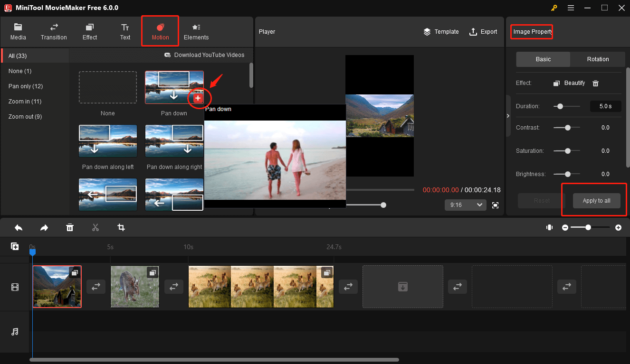630x364 pixels.
Task: Click the Duration value field 5.0 s
Action: (605, 106)
